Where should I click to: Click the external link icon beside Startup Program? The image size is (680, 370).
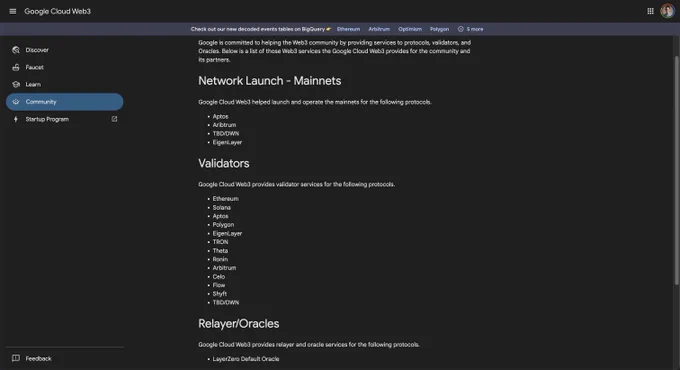114,119
